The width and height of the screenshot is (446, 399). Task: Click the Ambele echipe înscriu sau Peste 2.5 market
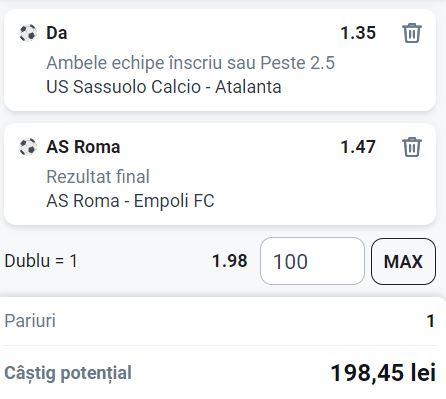pyautogui.click(x=190, y=63)
